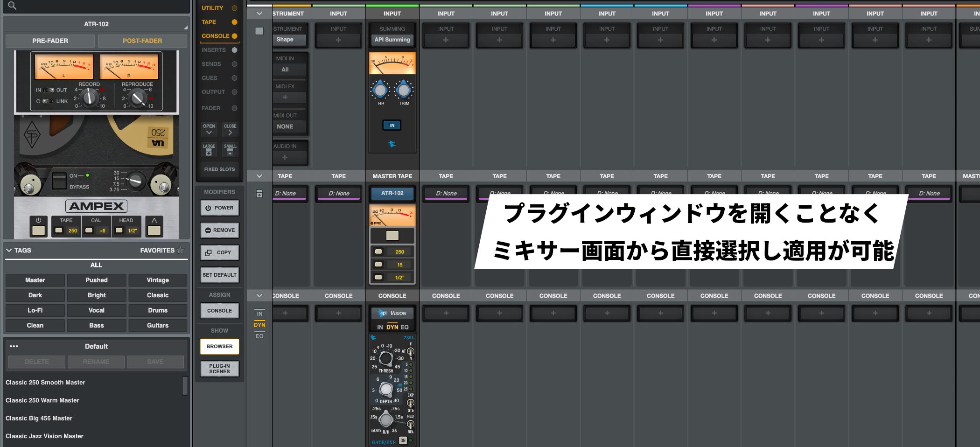Toggle the Inserts section visibility
The width and height of the screenshot is (980, 447).
click(234, 50)
